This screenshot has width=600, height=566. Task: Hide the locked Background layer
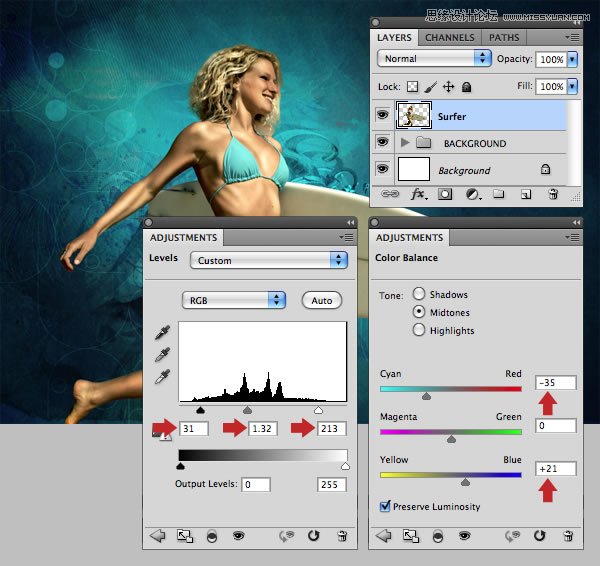click(x=382, y=169)
